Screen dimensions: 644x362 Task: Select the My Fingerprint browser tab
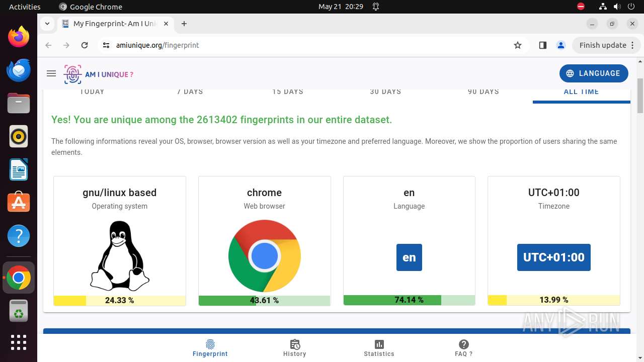coord(116,24)
